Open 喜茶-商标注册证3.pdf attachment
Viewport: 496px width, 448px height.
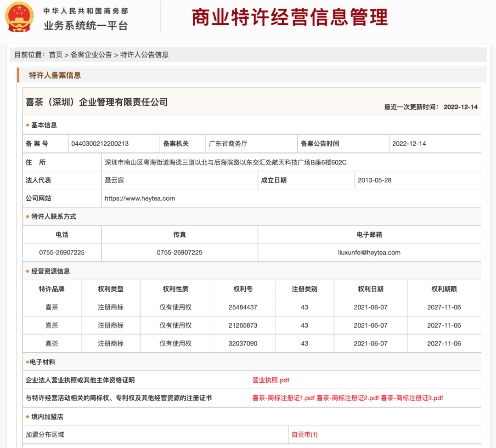point(412,398)
